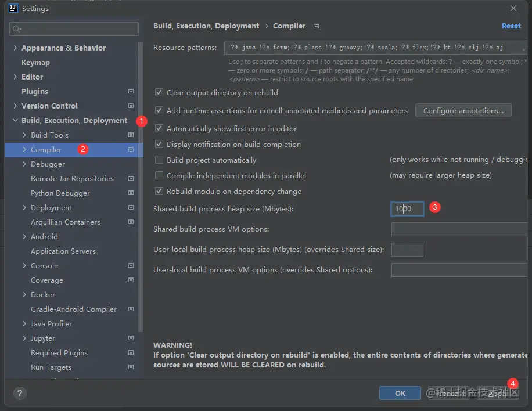Expand the Debugger node
532x411 pixels.
(24, 164)
